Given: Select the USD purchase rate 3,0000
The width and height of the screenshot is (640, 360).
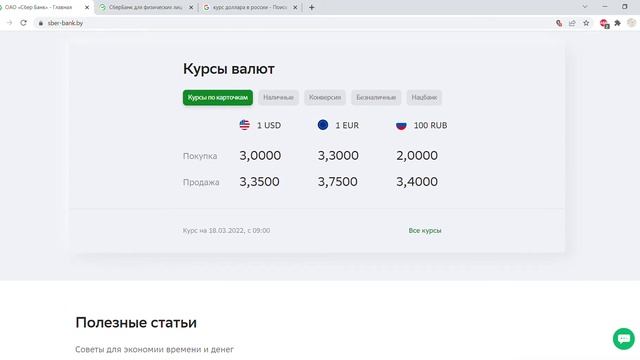Looking at the screenshot, I should (x=260, y=156).
